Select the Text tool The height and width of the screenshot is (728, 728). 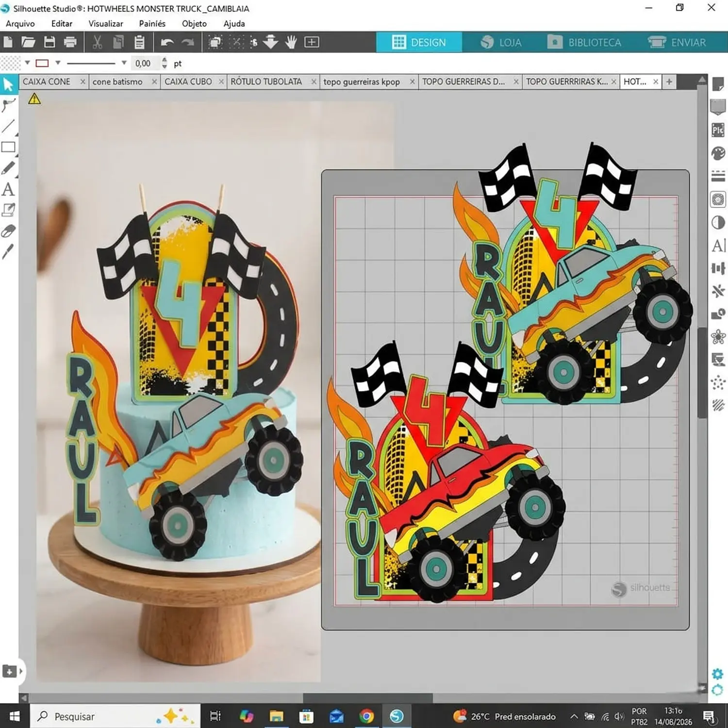pyautogui.click(x=8, y=189)
